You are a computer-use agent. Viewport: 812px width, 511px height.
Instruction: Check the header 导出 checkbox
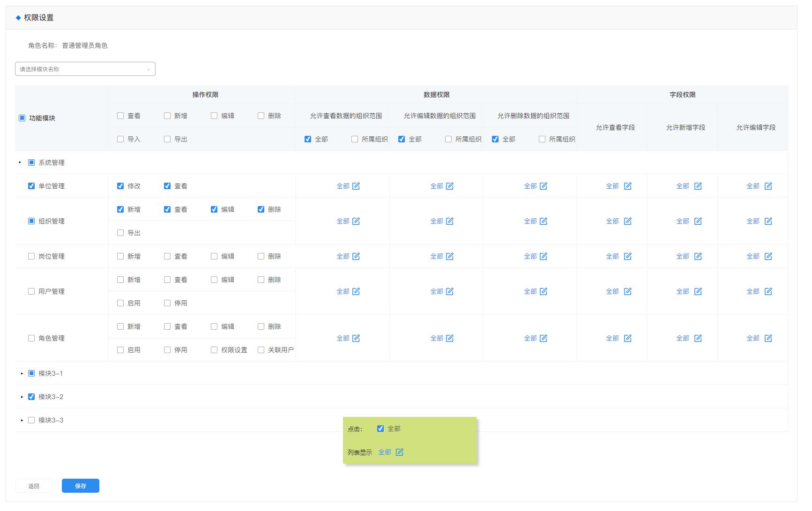(167, 139)
